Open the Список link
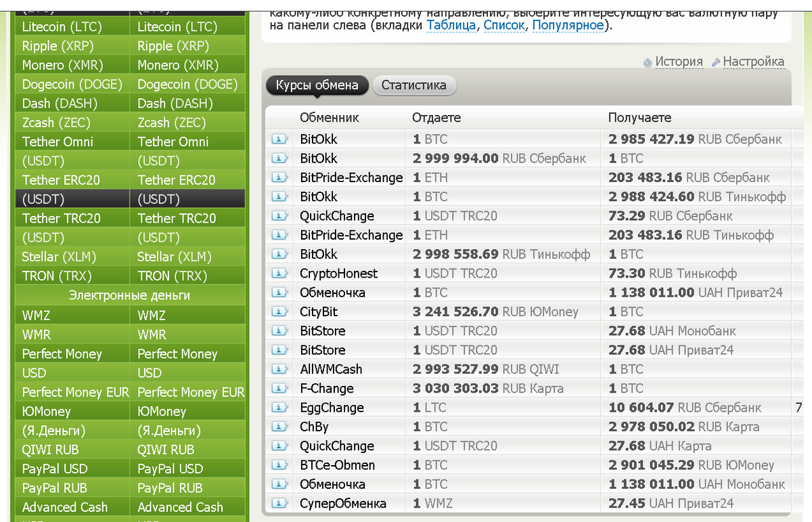Viewport: 812px width, 522px height. pyautogui.click(x=504, y=25)
